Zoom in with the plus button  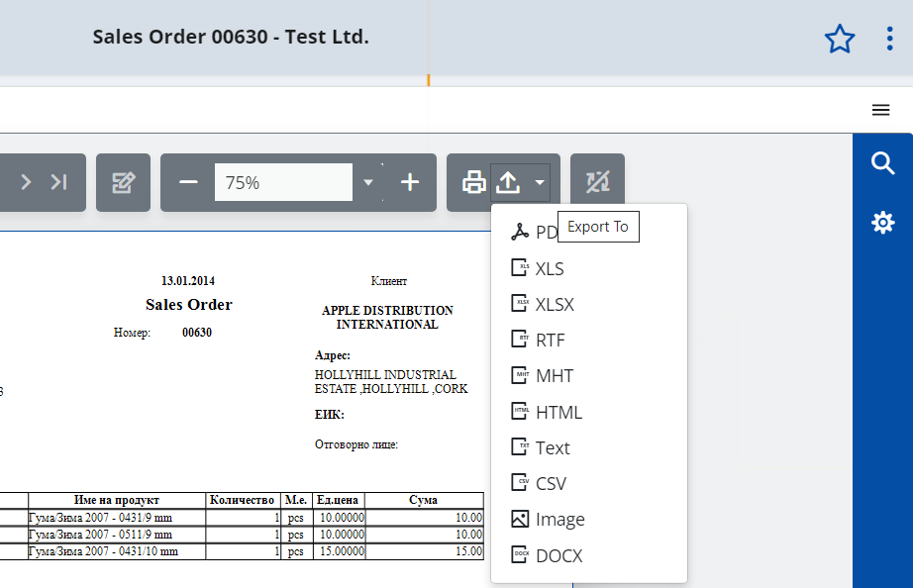(x=410, y=182)
